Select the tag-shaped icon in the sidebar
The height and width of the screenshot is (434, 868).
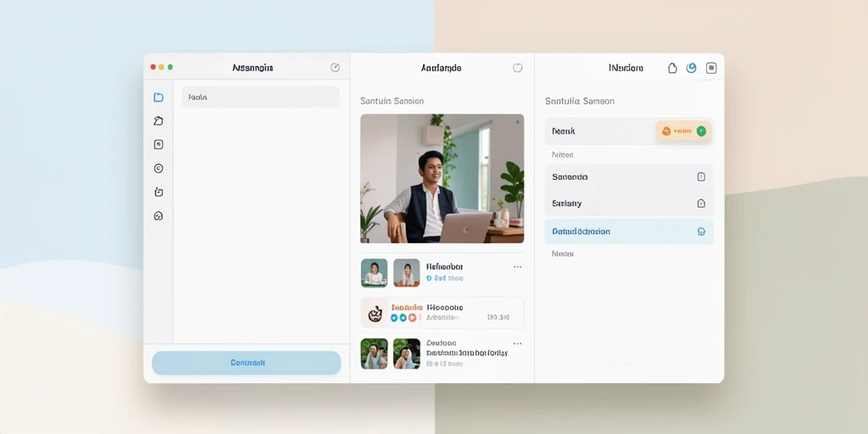tap(159, 120)
